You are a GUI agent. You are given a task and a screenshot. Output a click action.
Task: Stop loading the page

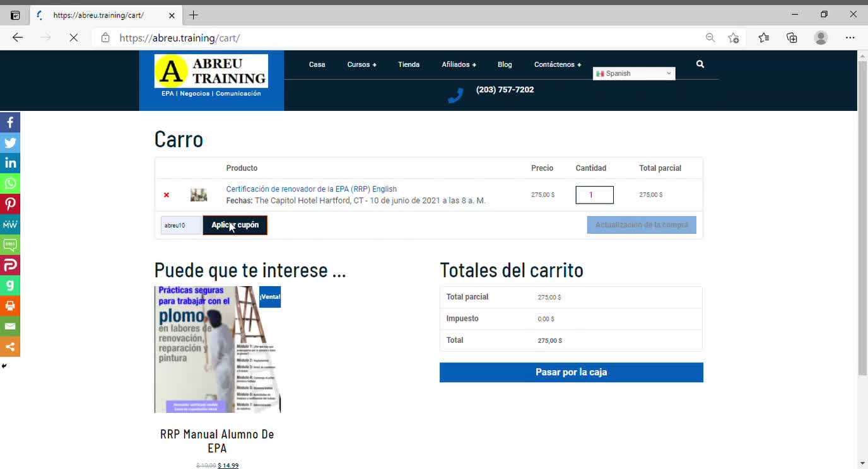[73, 38]
